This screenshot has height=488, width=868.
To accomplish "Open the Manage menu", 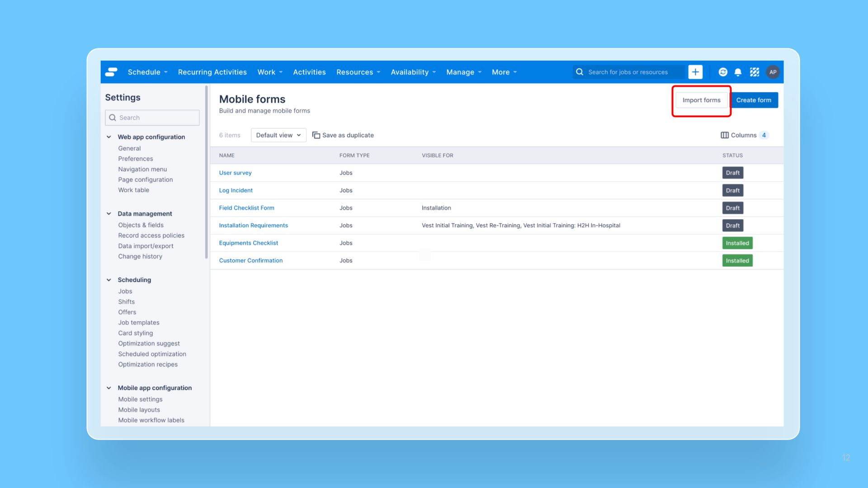I will 464,72.
